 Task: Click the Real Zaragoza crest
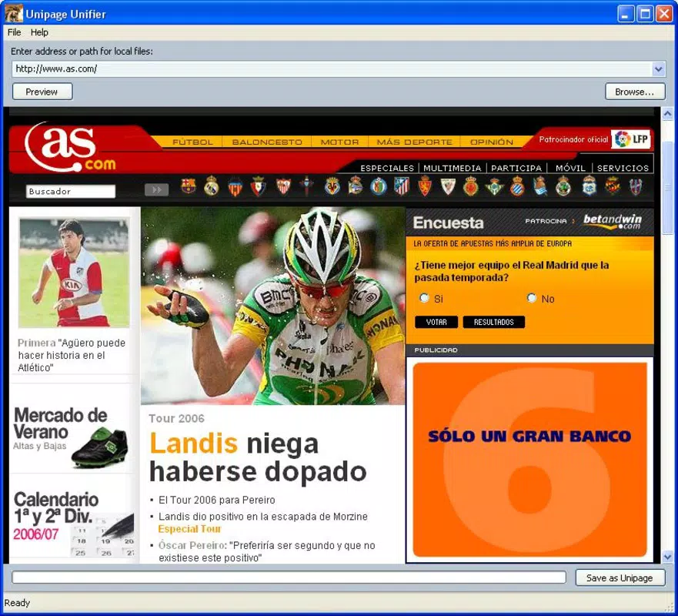425,186
